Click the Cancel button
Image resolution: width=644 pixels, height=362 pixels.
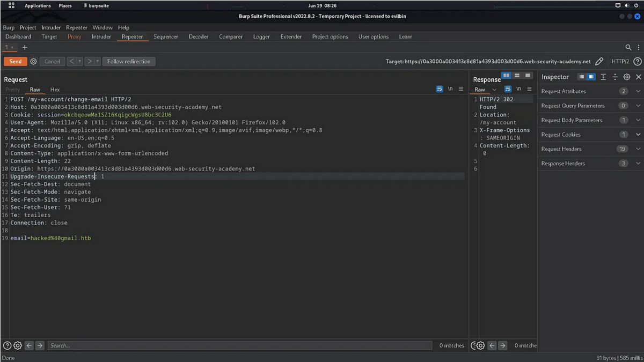tap(53, 62)
